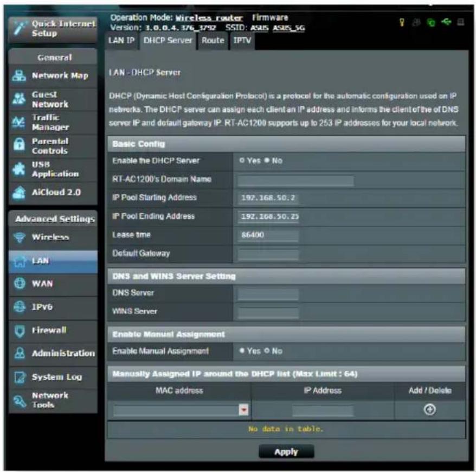Open the ASUS SSID link
Image resolution: width=476 pixels, height=472 pixels.
(x=259, y=28)
